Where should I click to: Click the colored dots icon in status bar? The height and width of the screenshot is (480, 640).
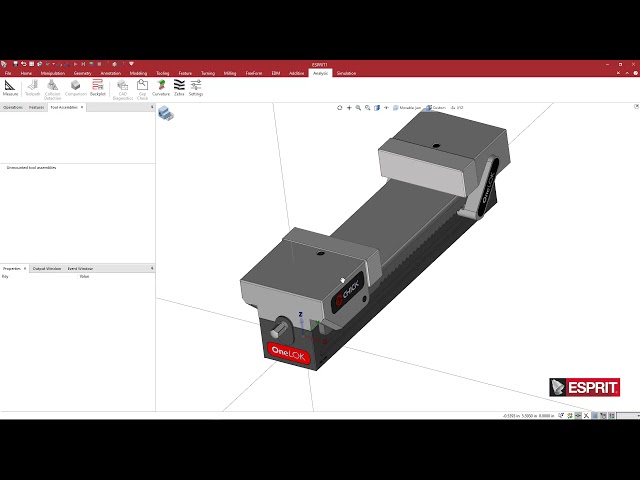click(x=570, y=416)
